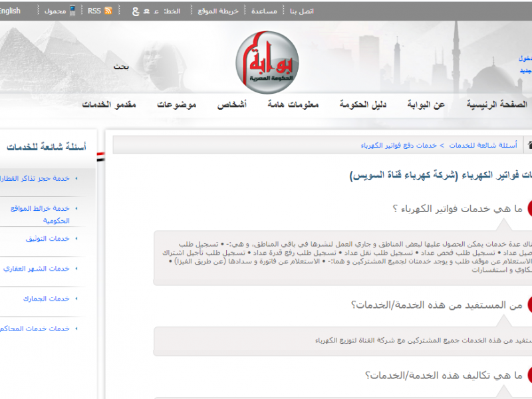The height and width of the screenshot is (399, 532).
Task: Click the mobile phone icon
Action: [x=72, y=11]
